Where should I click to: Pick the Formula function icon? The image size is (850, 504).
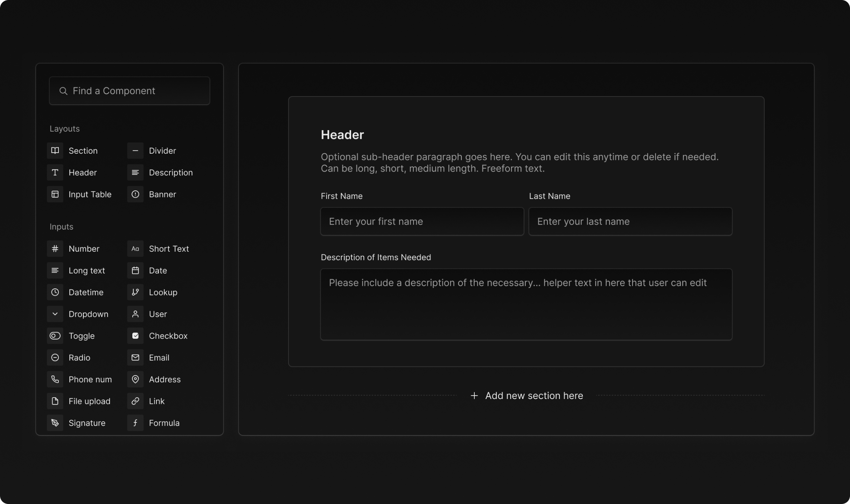(x=135, y=423)
